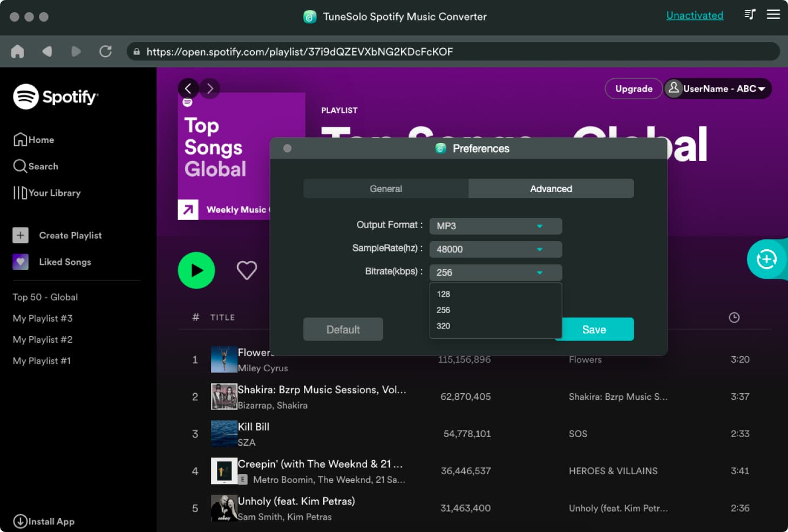This screenshot has width=788, height=532.
Task: Navigate back with the toolbar back arrow
Action: click(x=47, y=51)
